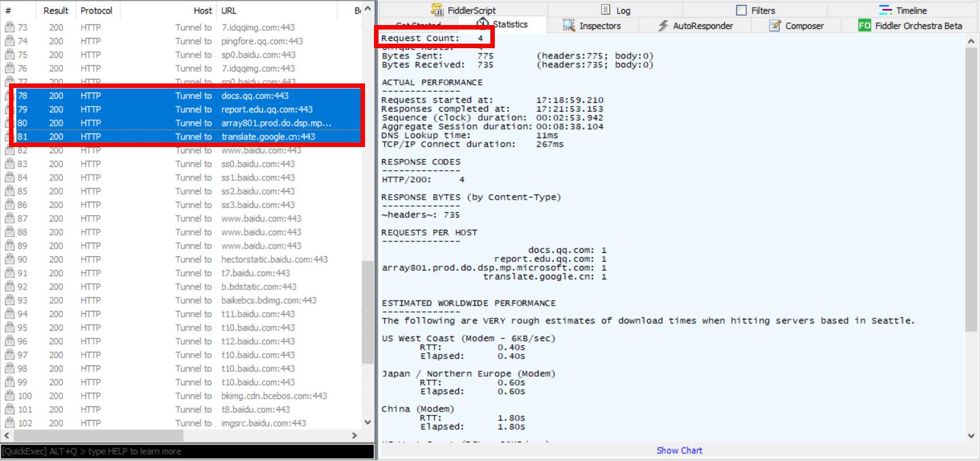Click the QuickExec command input box
This screenshot has width=980, height=461.
(x=186, y=451)
